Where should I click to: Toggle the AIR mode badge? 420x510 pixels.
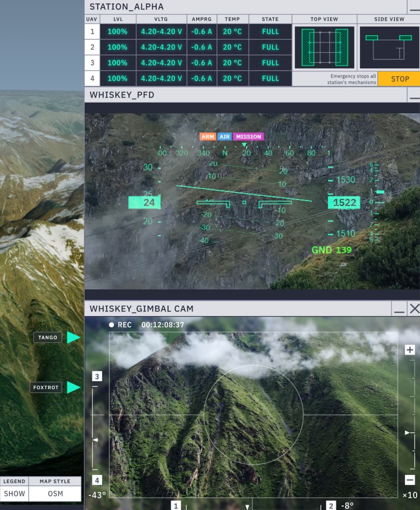point(224,136)
